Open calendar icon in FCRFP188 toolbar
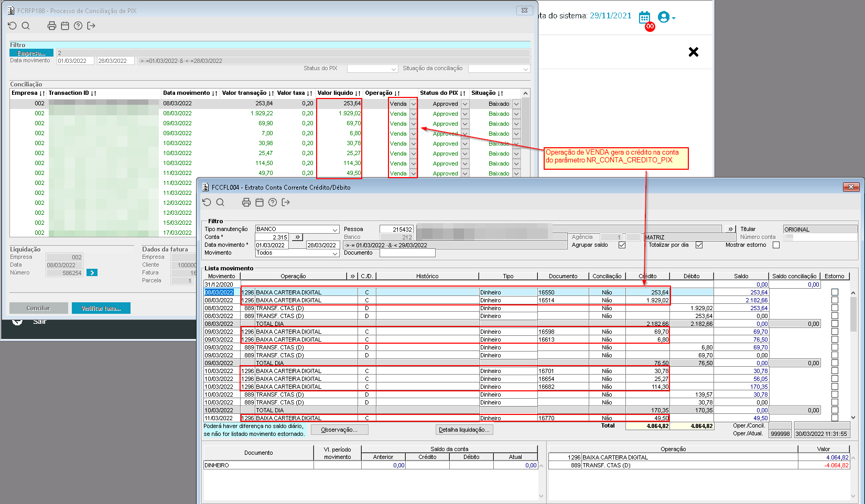 [65, 26]
